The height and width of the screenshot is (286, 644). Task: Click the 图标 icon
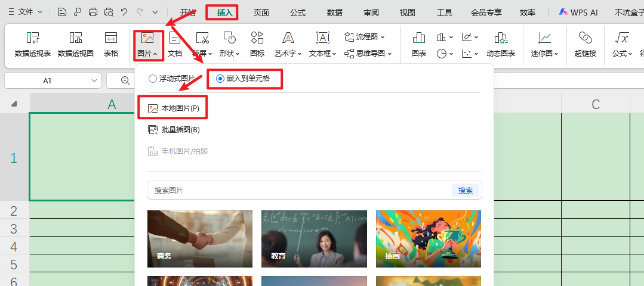257,44
